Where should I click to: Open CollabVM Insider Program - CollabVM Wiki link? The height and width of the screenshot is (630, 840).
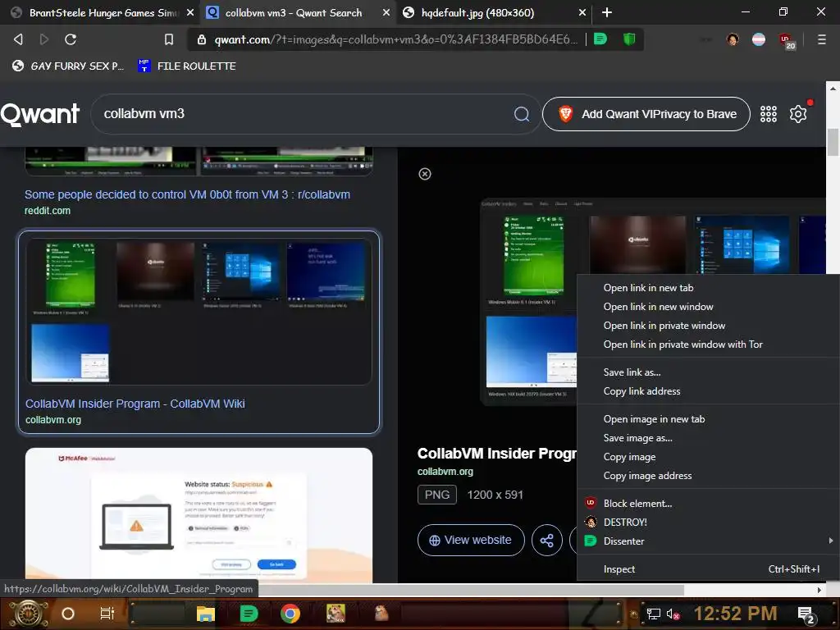coord(135,404)
